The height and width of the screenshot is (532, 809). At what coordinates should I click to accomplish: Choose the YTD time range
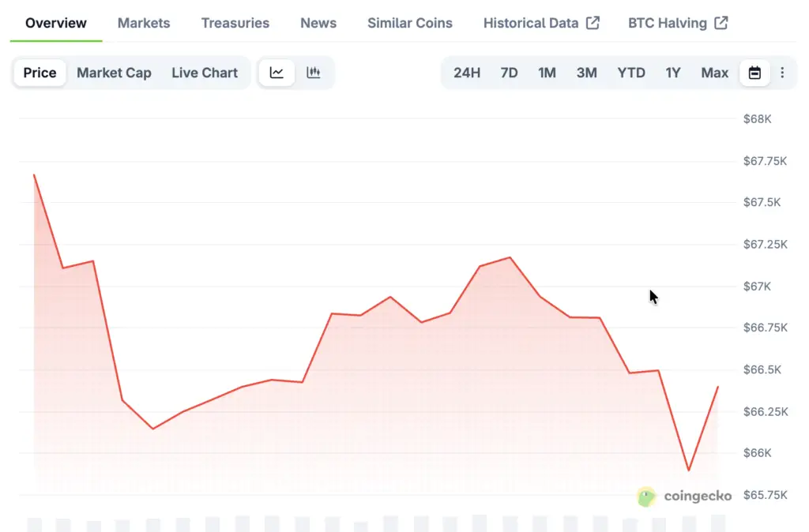coord(631,73)
